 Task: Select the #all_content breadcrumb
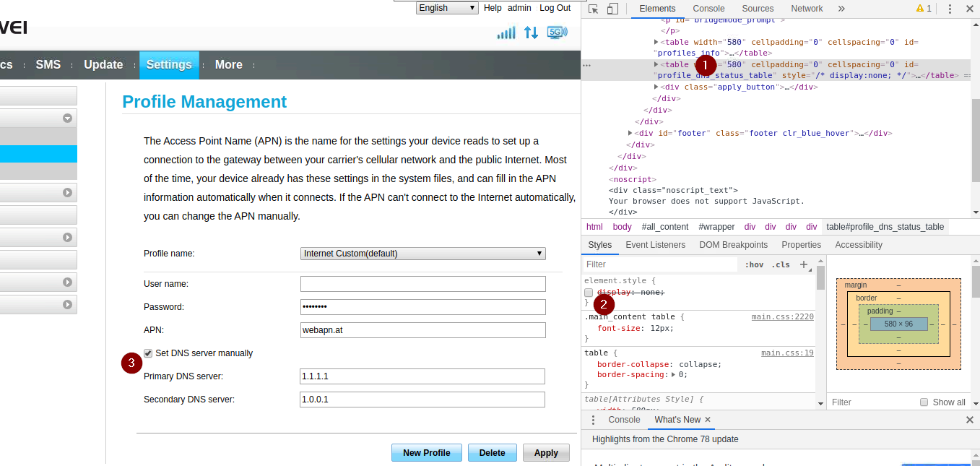click(665, 227)
